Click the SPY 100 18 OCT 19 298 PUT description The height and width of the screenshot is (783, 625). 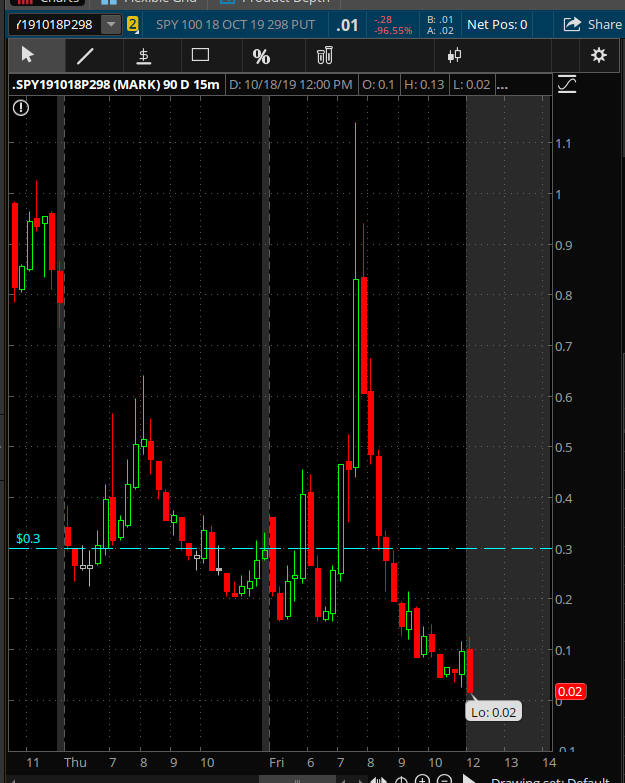236,24
